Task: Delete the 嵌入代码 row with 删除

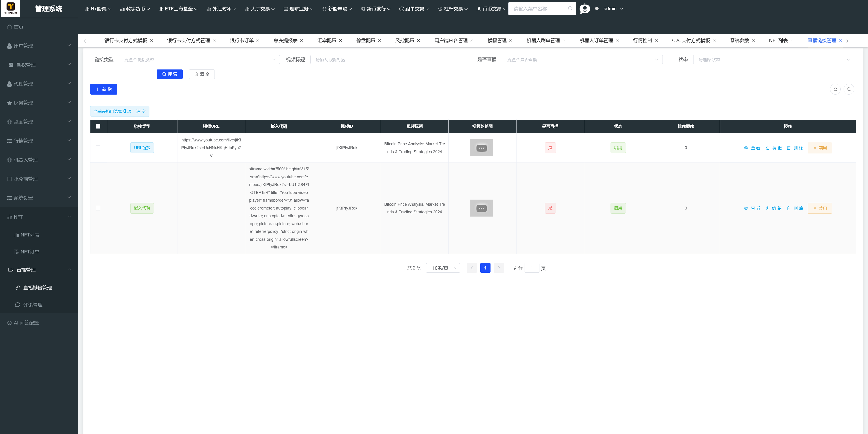Action: 795,208
